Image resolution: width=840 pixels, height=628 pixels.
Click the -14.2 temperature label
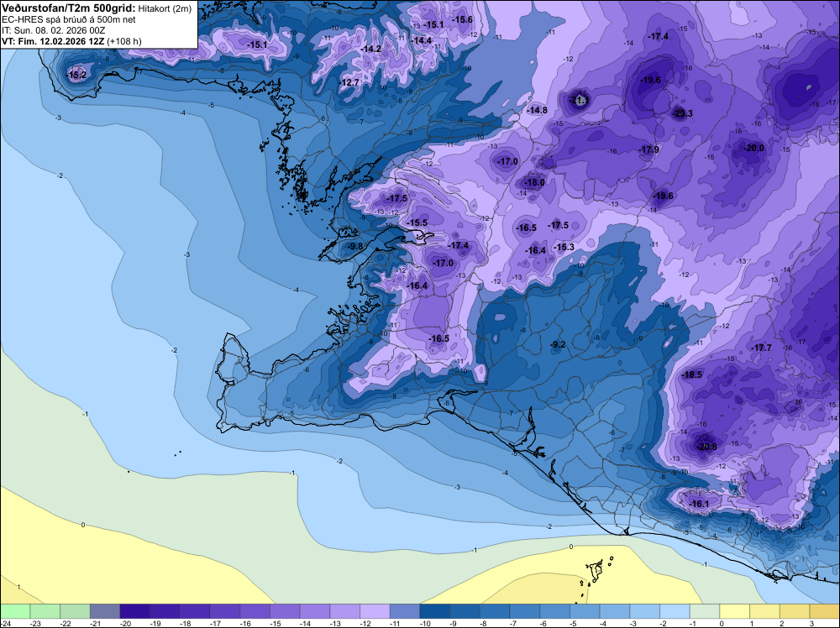371,49
